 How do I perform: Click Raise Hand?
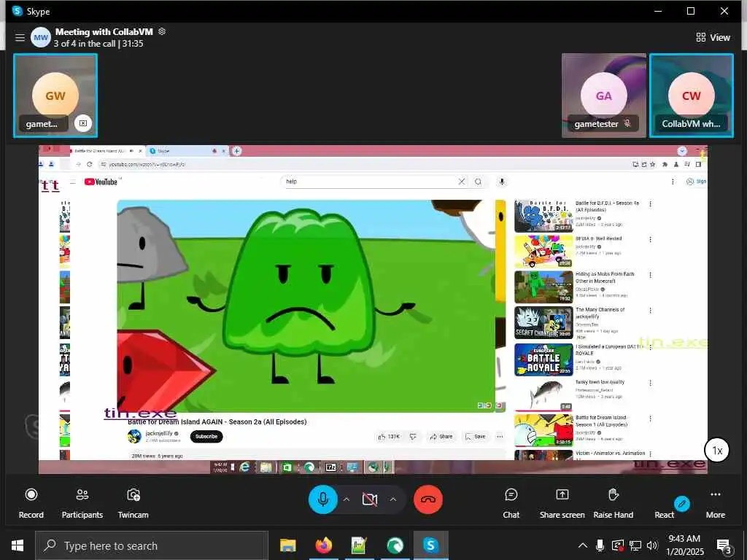pyautogui.click(x=613, y=503)
